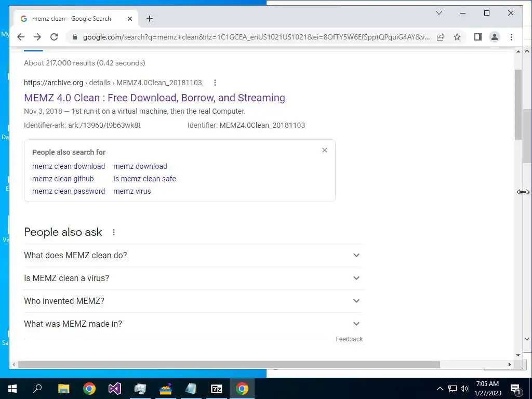This screenshot has width=532, height=399.
Task: Open first Chrome taskbar icon
Action: coord(89,389)
